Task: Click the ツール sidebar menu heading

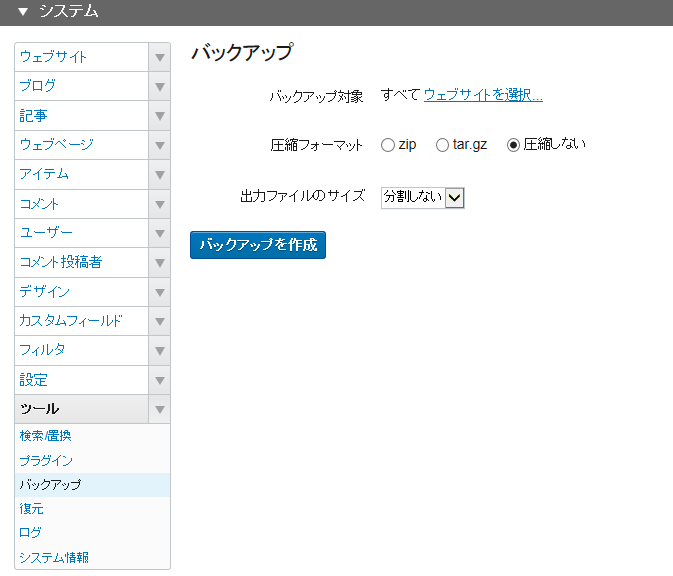Action: coord(82,409)
